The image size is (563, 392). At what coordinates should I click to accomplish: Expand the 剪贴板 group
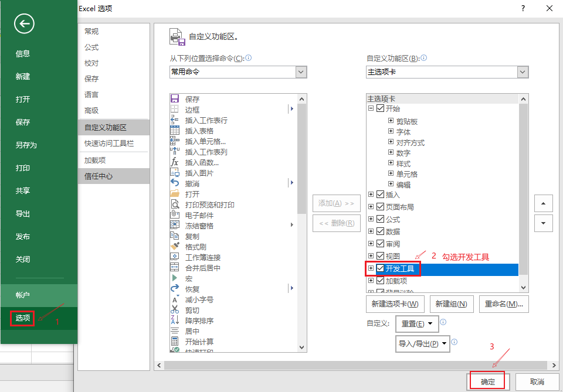(391, 121)
